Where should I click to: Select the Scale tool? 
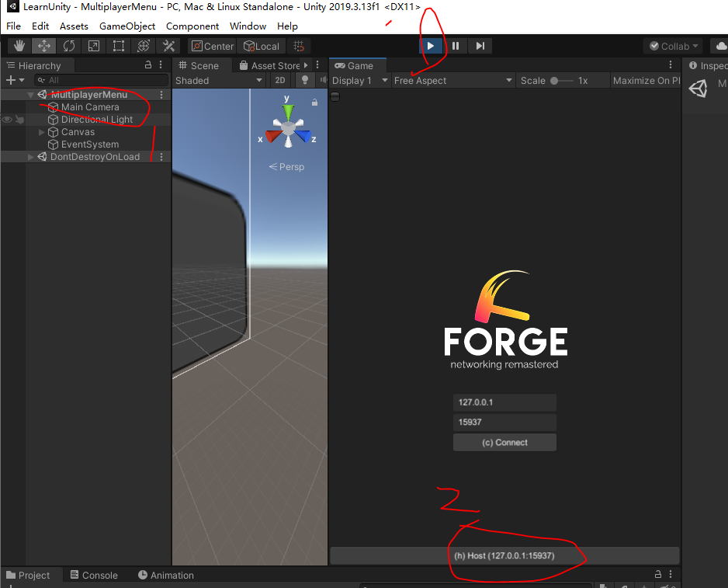(x=94, y=46)
